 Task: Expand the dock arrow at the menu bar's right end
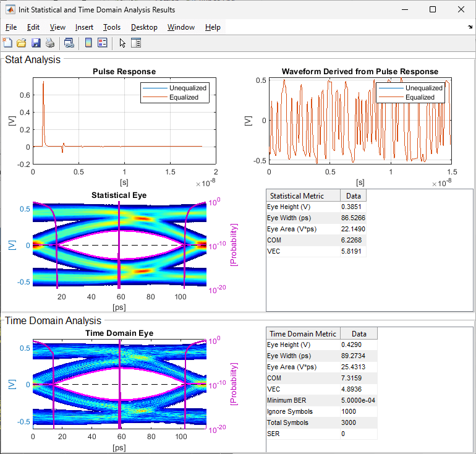tap(470, 27)
